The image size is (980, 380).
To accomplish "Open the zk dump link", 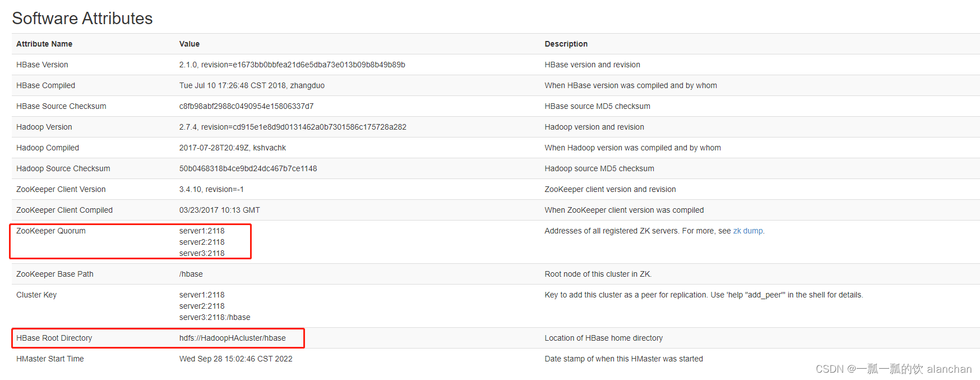I will tap(748, 231).
